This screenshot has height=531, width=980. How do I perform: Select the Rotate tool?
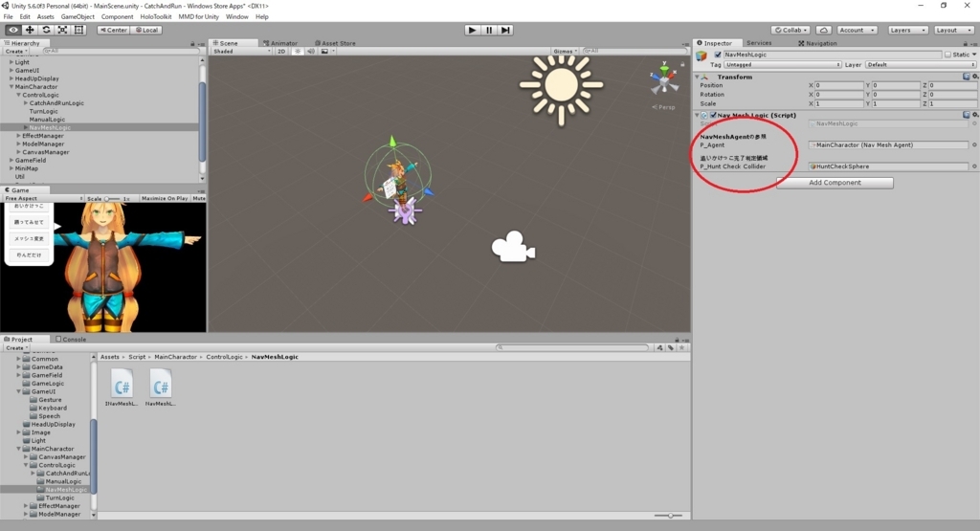coord(46,30)
